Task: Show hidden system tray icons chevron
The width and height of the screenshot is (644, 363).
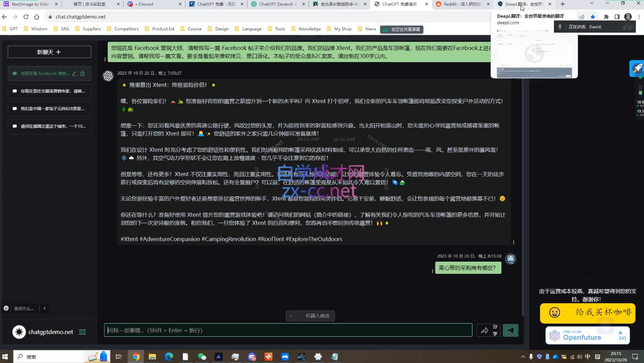Action: point(524,357)
